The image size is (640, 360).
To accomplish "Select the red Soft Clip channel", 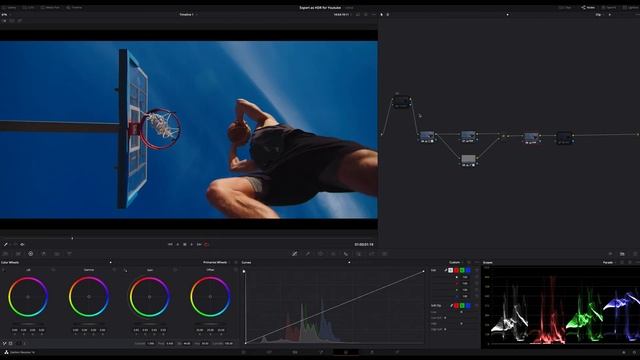I will [456, 305].
